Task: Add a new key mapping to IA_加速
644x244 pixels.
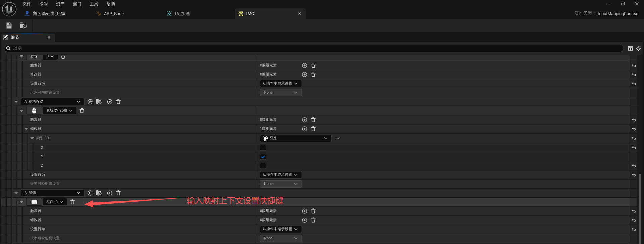Action: coord(110,193)
